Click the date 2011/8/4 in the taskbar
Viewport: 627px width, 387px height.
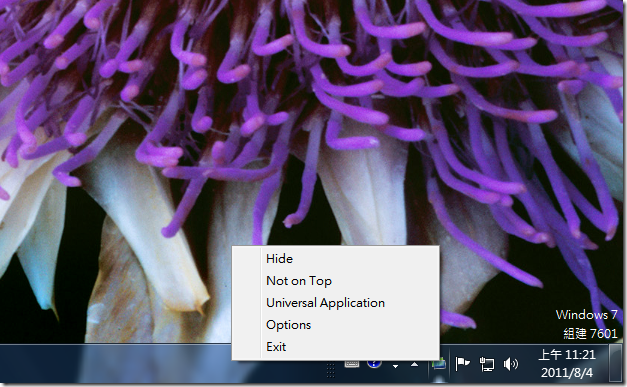tap(567, 373)
